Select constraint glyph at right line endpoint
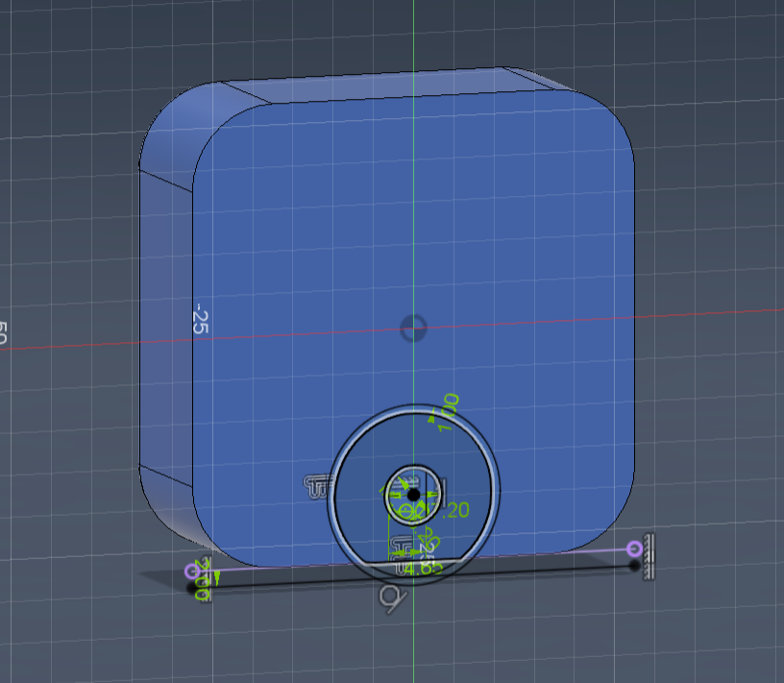Viewport: 784px width, 683px height. [649, 556]
